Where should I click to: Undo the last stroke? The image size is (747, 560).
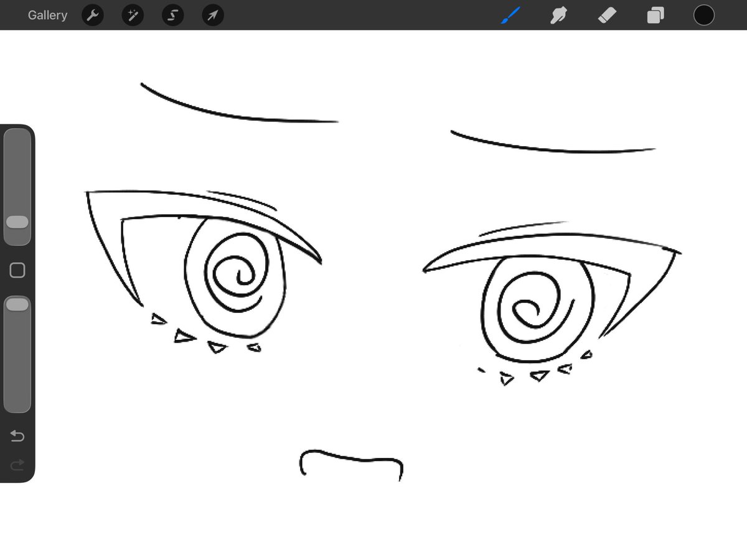(x=17, y=436)
